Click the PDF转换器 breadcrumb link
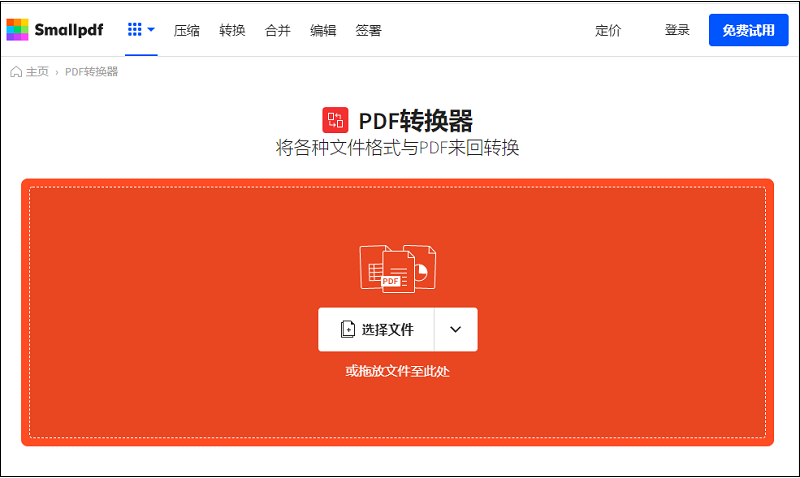Screen dimensions: 800x478 (x=91, y=71)
